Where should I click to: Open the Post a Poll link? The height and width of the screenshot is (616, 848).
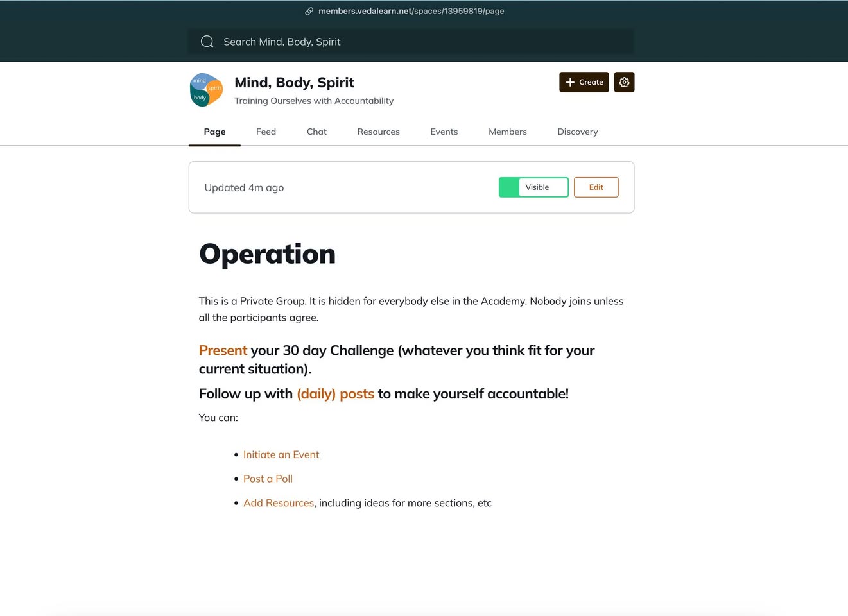pos(268,479)
